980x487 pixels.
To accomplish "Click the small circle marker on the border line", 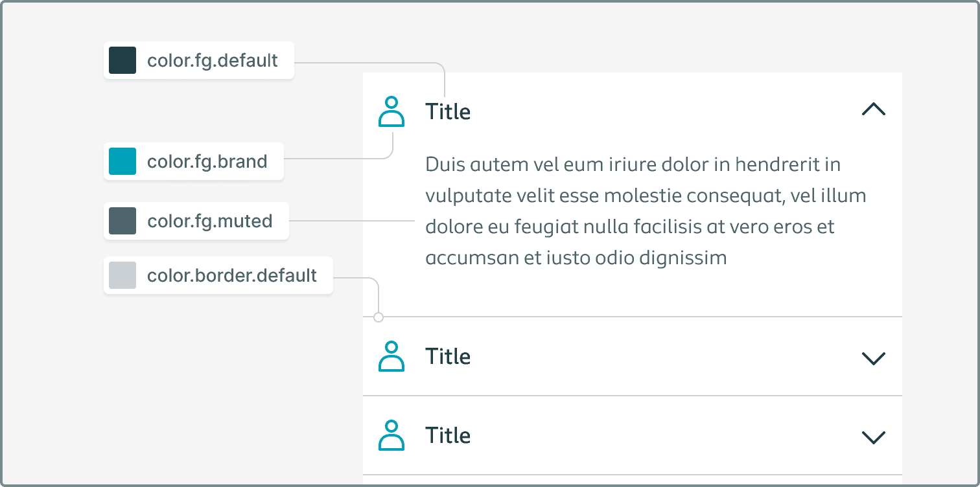I will pyautogui.click(x=379, y=317).
